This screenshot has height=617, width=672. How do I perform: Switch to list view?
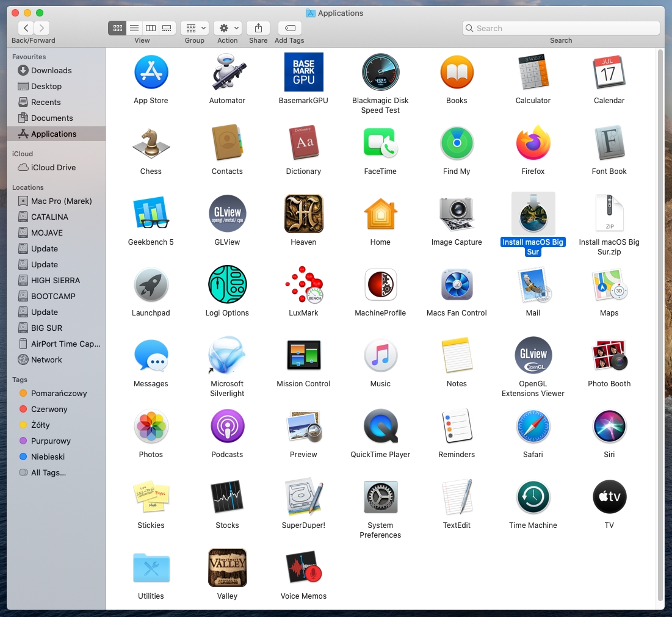134,28
